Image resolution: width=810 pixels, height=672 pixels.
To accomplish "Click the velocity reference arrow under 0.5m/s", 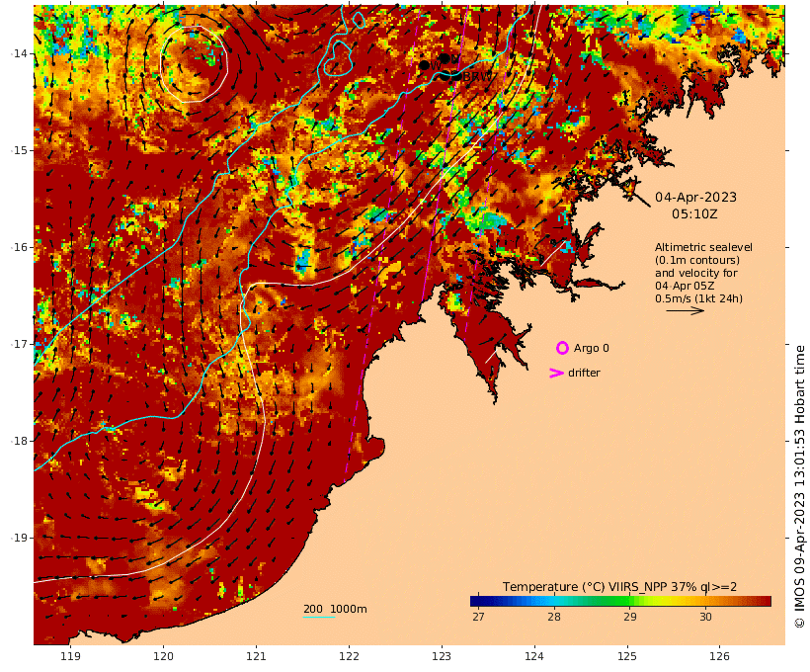I will point(685,310).
